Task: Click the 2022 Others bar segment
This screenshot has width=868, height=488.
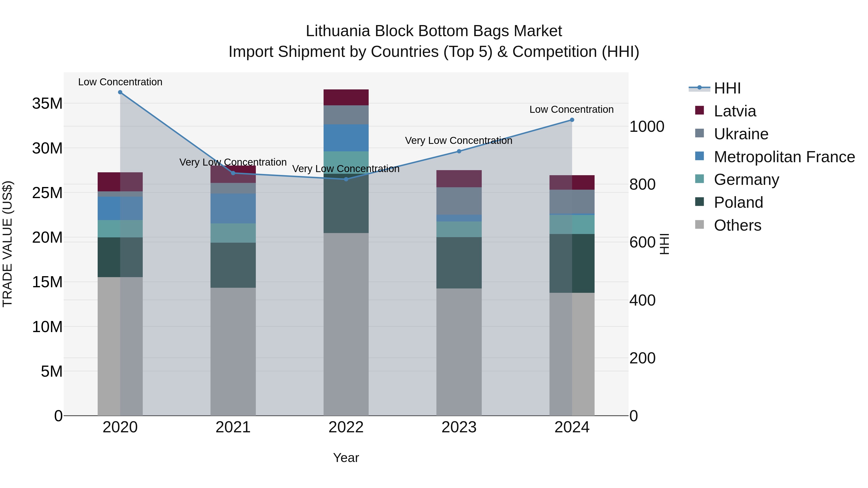Action: coord(346,324)
